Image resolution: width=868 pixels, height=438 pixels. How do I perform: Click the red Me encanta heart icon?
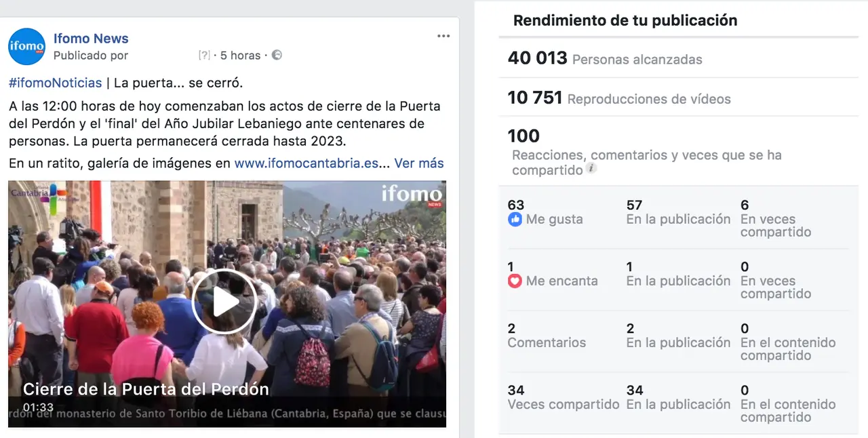pos(515,281)
